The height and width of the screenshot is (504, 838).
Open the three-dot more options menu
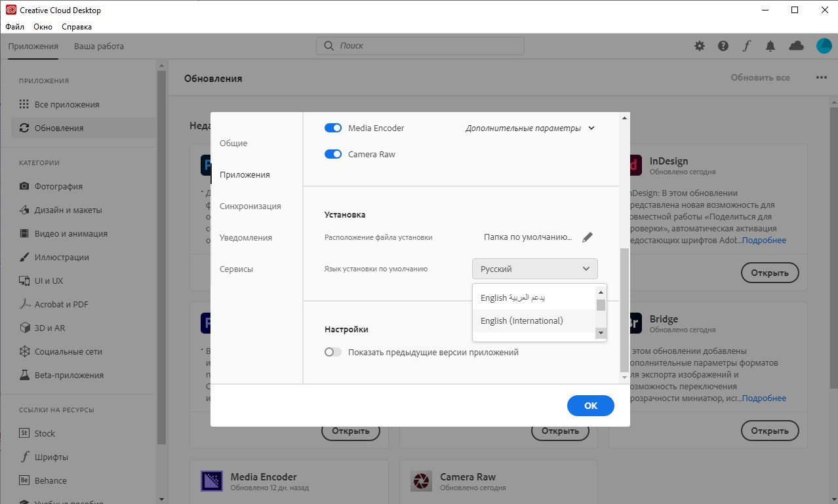[822, 77]
